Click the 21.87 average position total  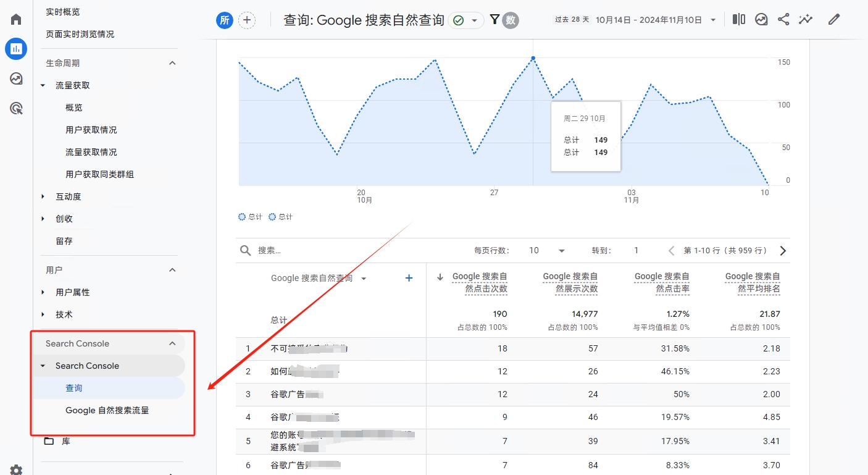tap(770, 314)
